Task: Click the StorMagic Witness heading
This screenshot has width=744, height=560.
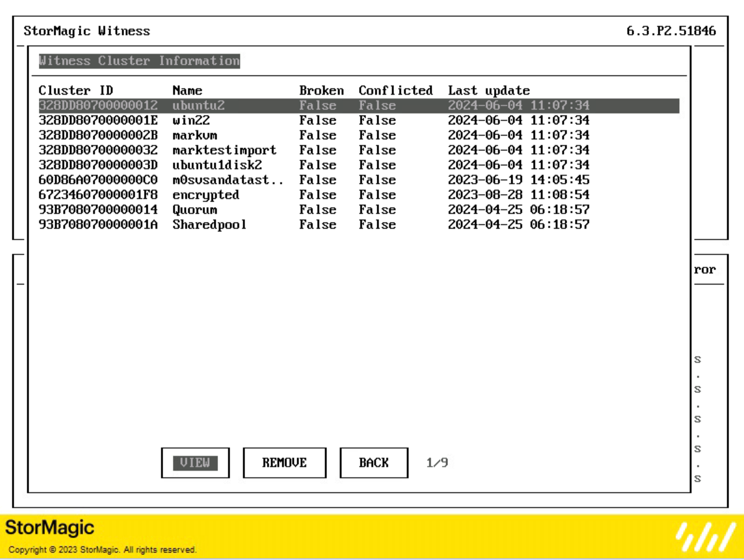Action: pyautogui.click(x=87, y=31)
